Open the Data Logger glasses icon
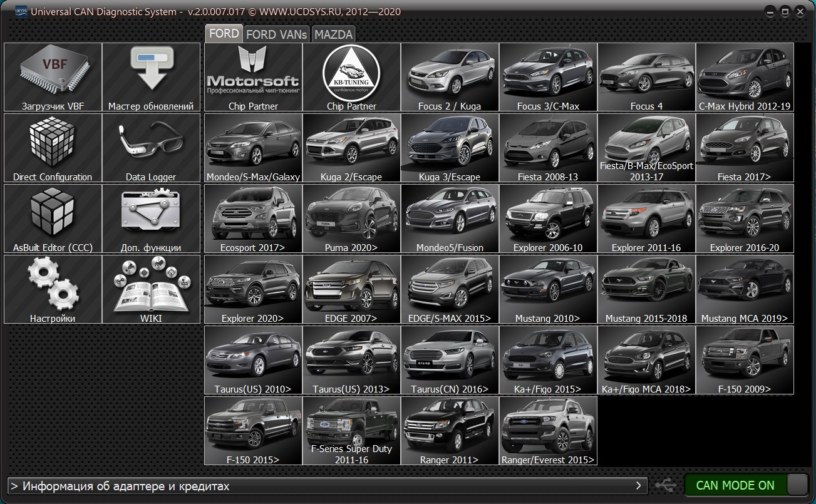The width and height of the screenshot is (816, 504). click(x=151, y=148)
